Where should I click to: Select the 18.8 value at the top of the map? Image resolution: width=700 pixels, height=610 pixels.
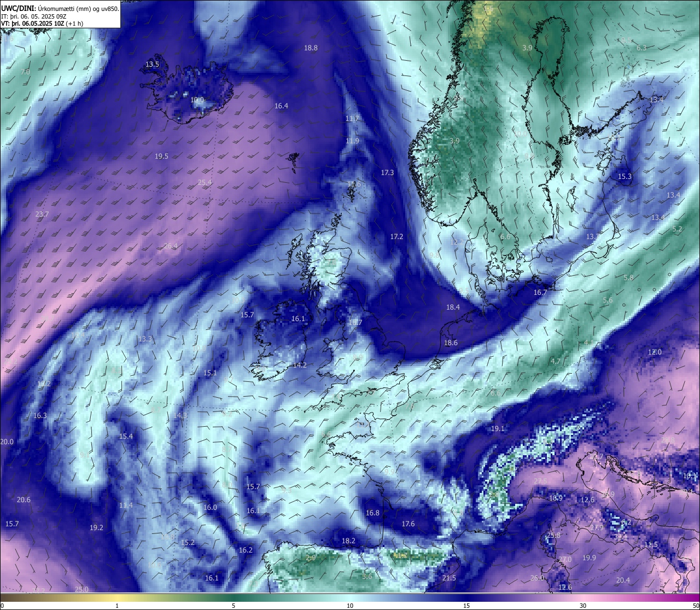tap(311, 48)
